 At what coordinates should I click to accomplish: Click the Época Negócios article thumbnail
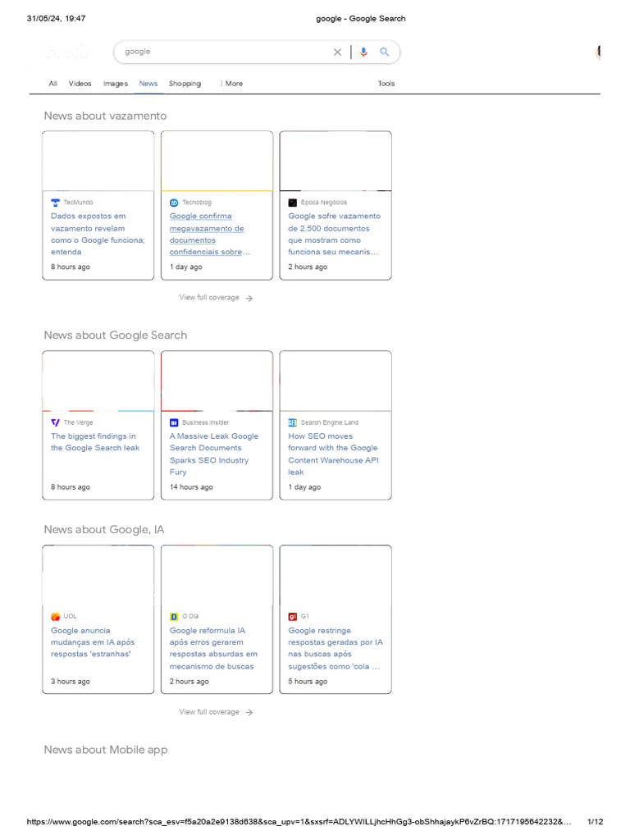point(336,161)
